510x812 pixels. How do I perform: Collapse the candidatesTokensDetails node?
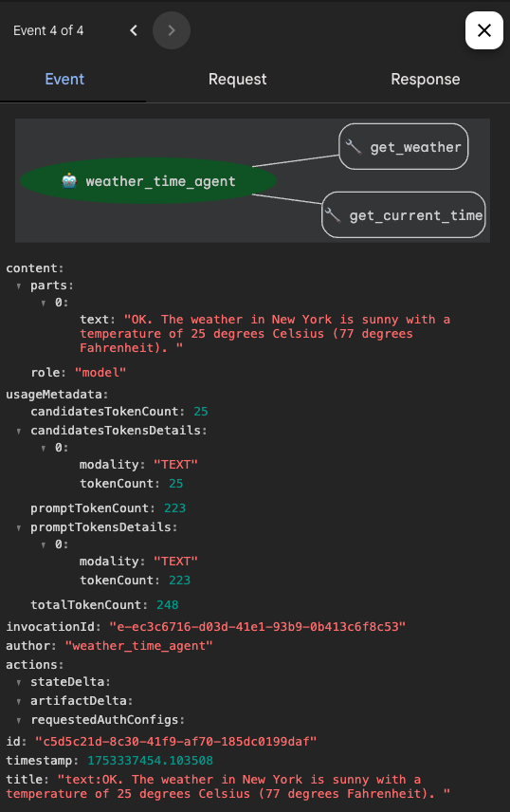19,431
